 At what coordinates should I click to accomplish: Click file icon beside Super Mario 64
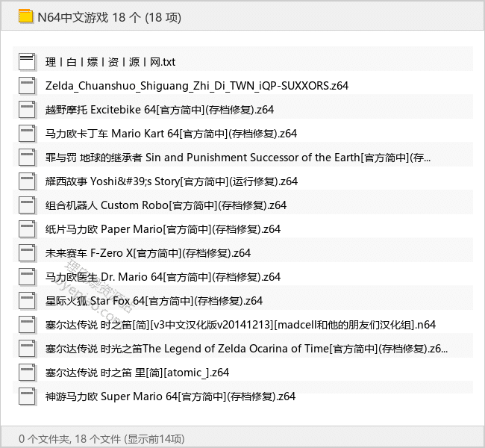(27, 396)
